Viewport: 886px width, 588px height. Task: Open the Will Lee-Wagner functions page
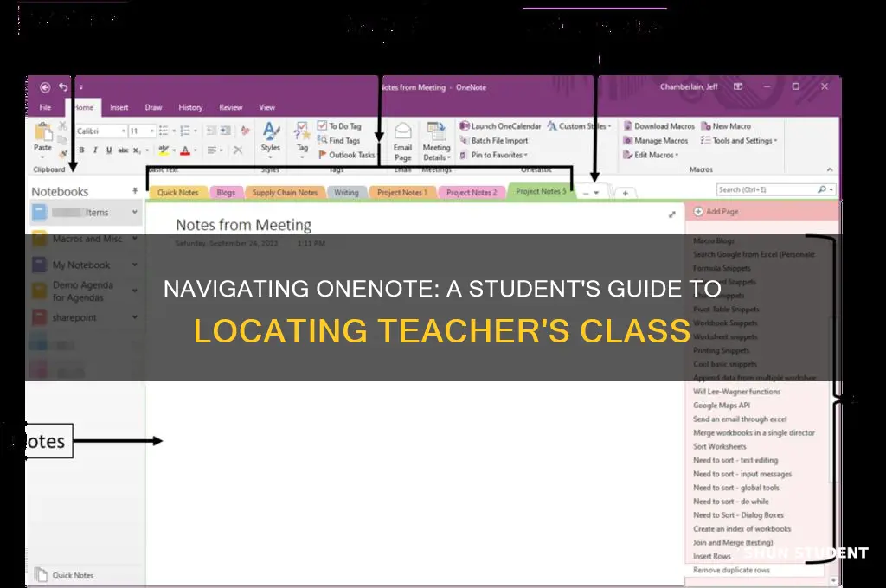[x=737, y=392]
